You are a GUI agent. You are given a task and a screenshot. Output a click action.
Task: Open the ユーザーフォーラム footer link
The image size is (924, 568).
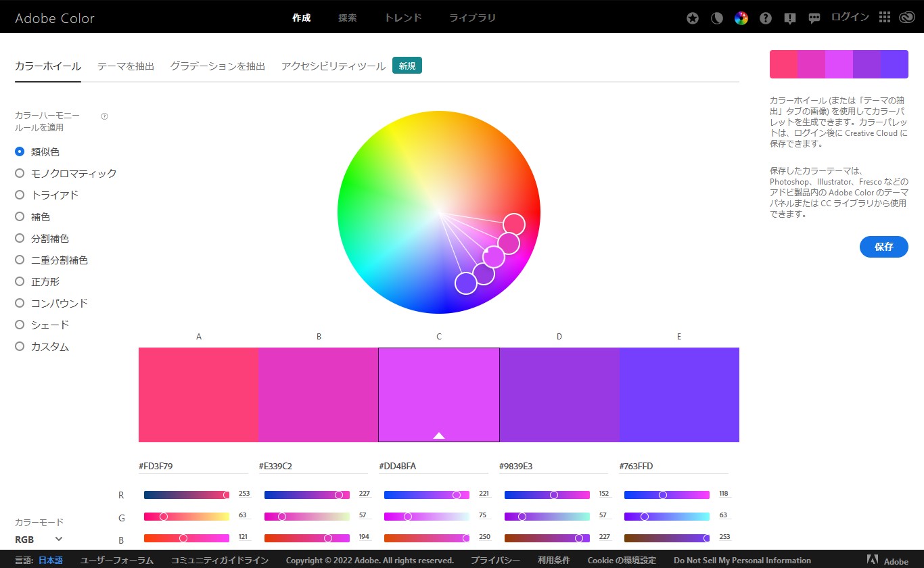117,561
